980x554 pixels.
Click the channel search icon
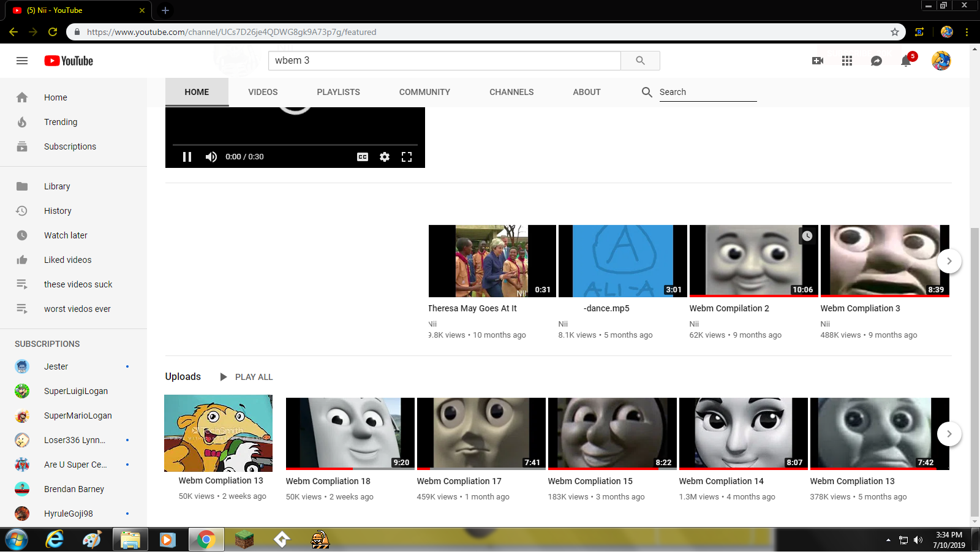click(x=647, y=92)
